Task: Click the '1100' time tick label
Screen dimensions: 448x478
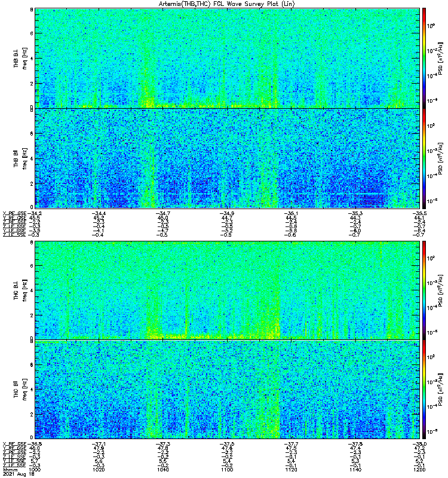Action: coord(227,470)
